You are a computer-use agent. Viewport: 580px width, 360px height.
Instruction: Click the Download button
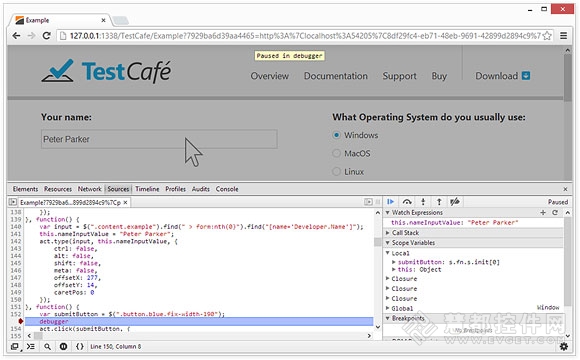coord(502,76)
